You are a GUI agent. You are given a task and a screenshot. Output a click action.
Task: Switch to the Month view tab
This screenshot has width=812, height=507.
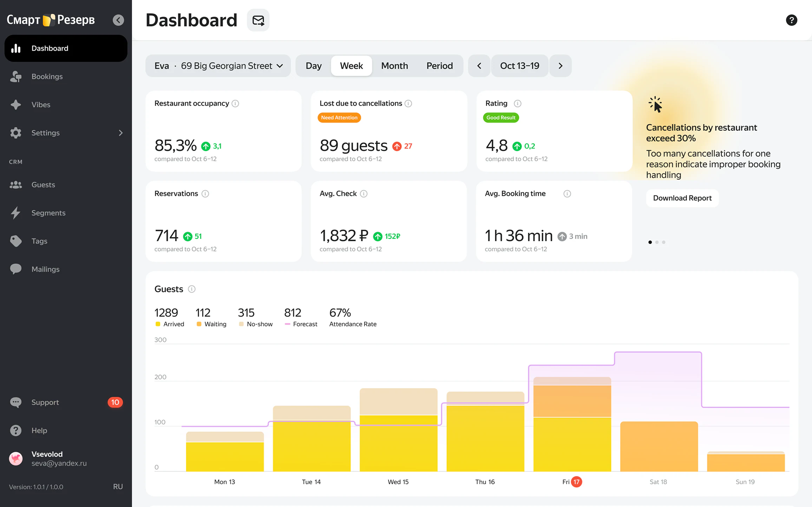click(394, 66)
